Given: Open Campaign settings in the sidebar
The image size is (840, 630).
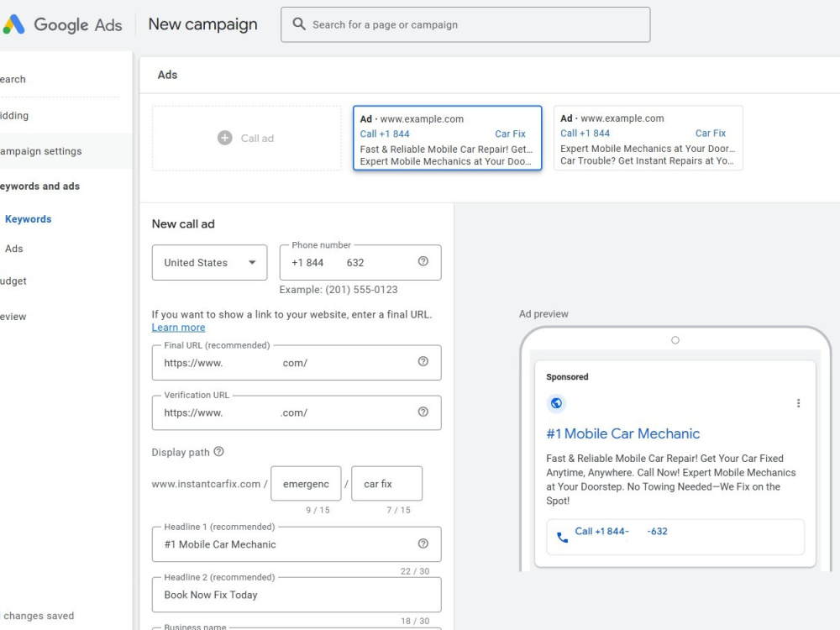Looking at the screenshot, I should (x=40, y=151).
